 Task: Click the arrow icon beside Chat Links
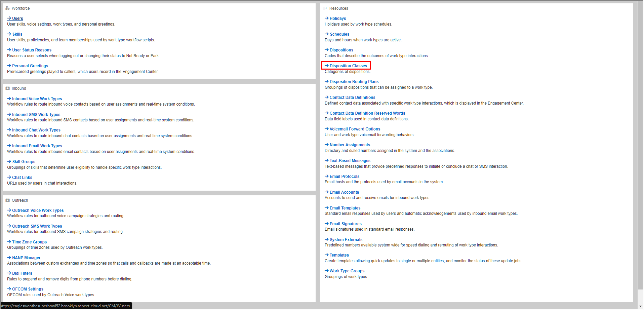(8, 177)
